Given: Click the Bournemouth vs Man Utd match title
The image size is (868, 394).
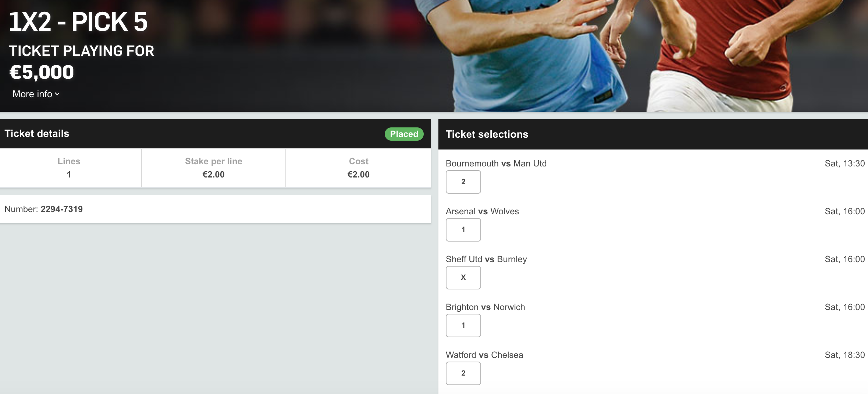Looking at the screenshot, I should [x=496, y=163].
